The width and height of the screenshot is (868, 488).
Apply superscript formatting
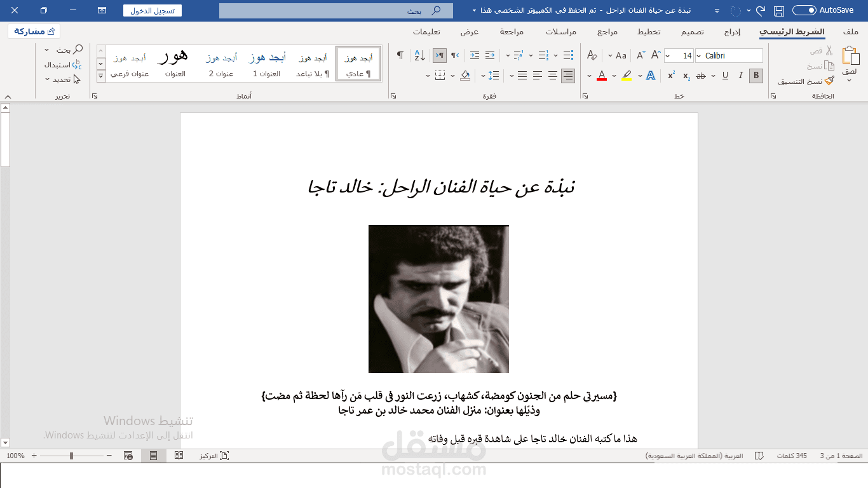(671, 75)
